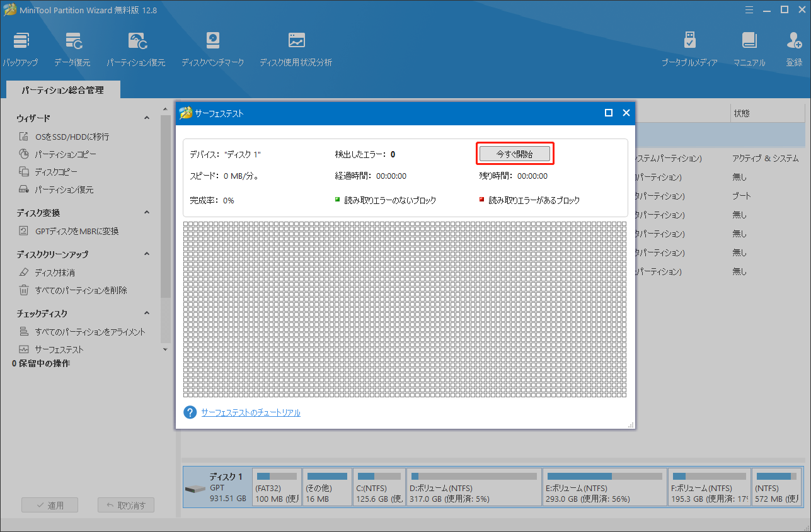The width and height of the screenshot is (811, 532).
Task: Click the 0 保留中の操作 label
Action: 41,364
